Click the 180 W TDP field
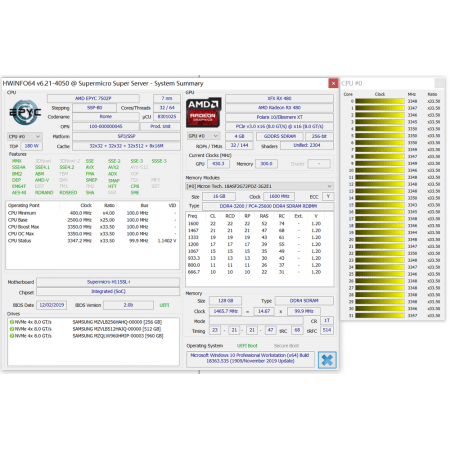The height and width of the screenshot is (450, 450). coord(32,146)
